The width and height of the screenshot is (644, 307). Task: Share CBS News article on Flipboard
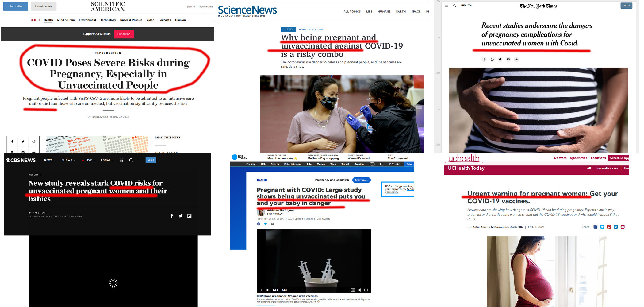[190, 216]
